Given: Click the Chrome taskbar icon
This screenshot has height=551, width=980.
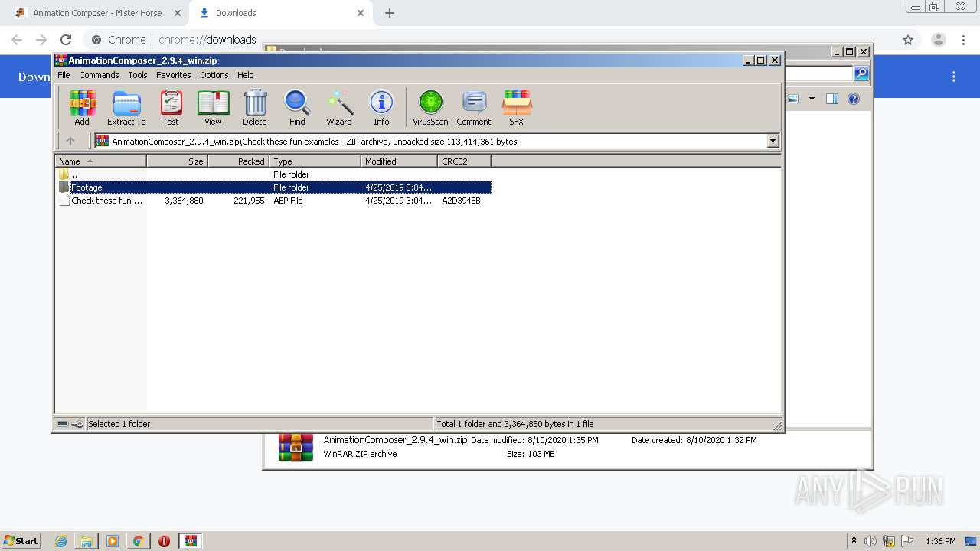Looking at the screenshot, I should [138, 541].
